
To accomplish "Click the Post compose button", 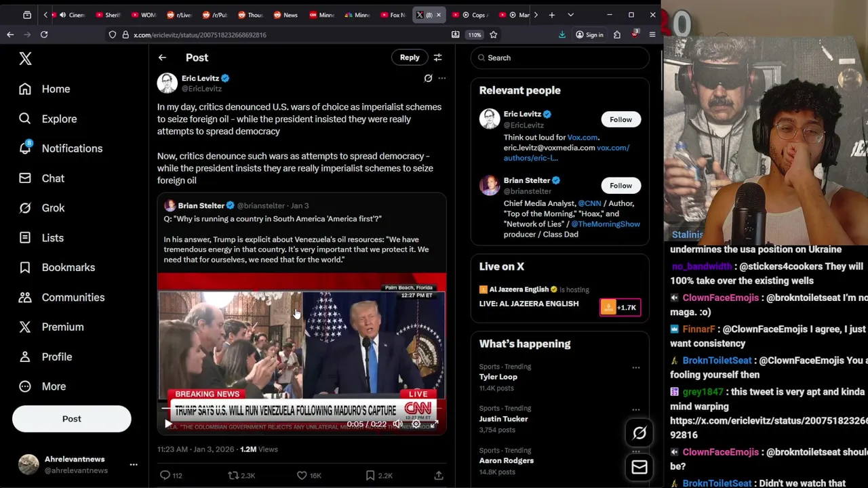I will click(71, 419).
